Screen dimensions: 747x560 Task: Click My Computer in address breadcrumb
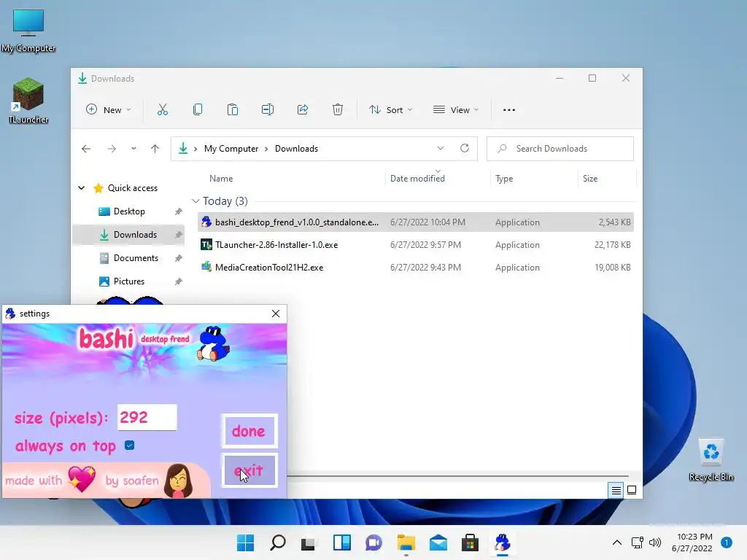coord(231,149)
